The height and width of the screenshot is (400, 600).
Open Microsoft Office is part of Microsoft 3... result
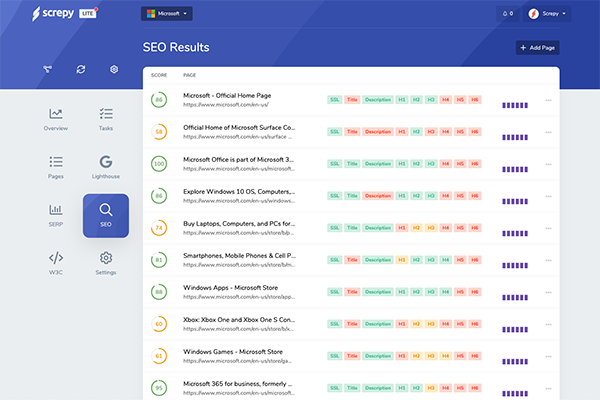(x=238, y=160)
